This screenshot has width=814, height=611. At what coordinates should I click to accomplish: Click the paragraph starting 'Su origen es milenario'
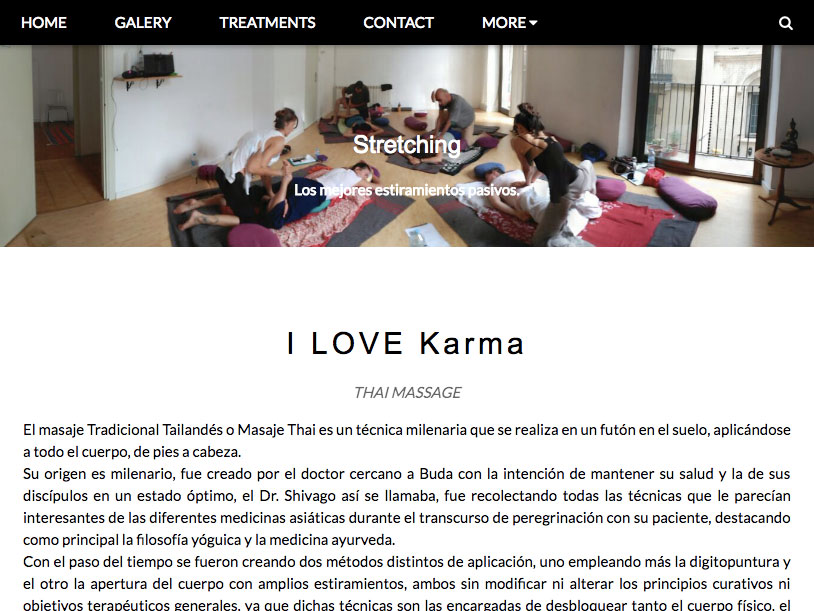click(406, 507)
